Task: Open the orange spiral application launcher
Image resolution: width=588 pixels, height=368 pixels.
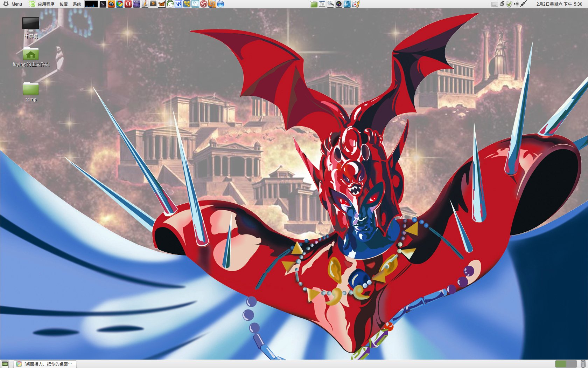Action: [212, 4]
